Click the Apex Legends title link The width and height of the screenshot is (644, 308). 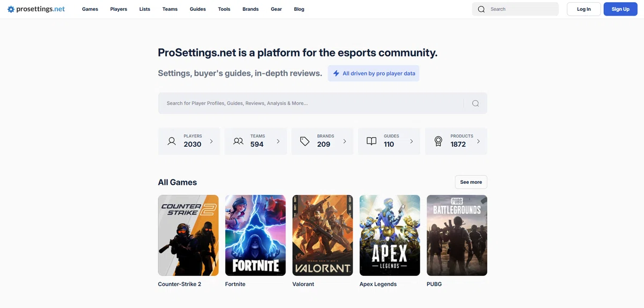[378, 284]
